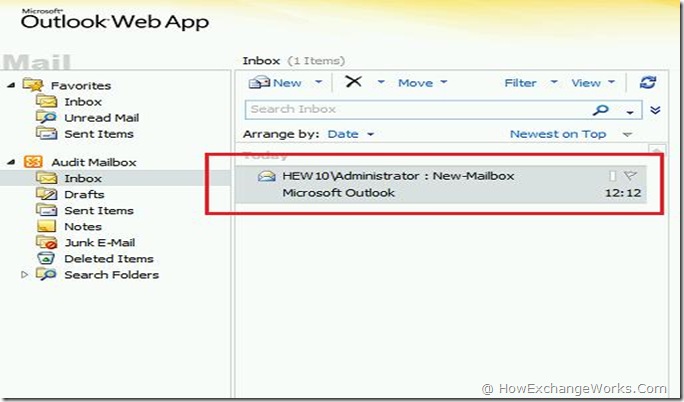Viewport: 684px width, 402px height.
Task: Click the Unread Mail search folder icon
Action: [x=46, y=118]
